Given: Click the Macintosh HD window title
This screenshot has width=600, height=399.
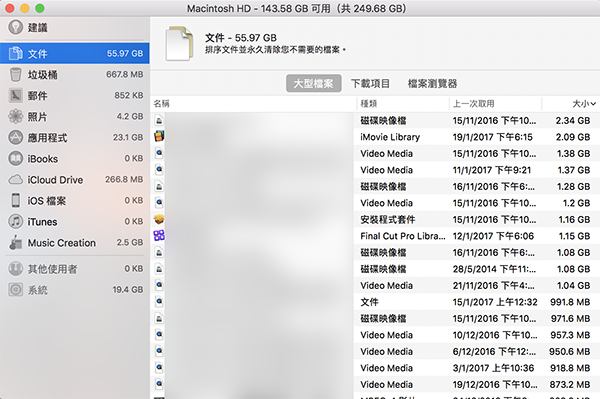Looking at the screenshot, I should (x=296, y=8).
